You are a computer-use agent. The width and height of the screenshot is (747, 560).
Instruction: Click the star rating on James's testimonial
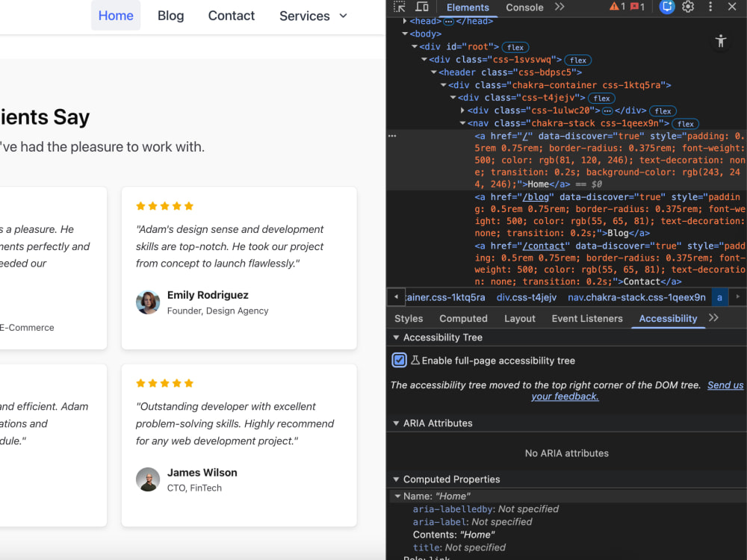click(x=165, y=383)
